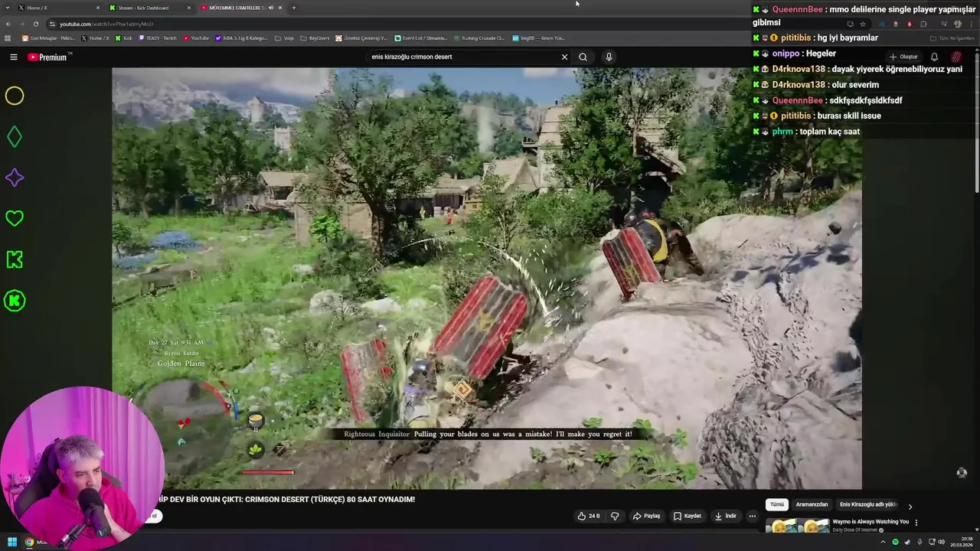The image size is (980, 551).
Task: Show more filter chips with right chevron
Action: tap(910, 506)
